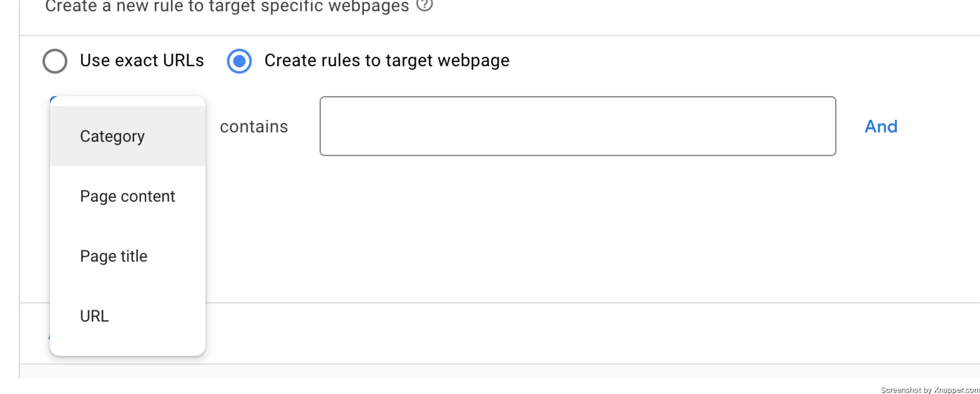Viewport: 980px width, 394px height.
Task: Select the Page content menu entry
Action: (127, 196)
